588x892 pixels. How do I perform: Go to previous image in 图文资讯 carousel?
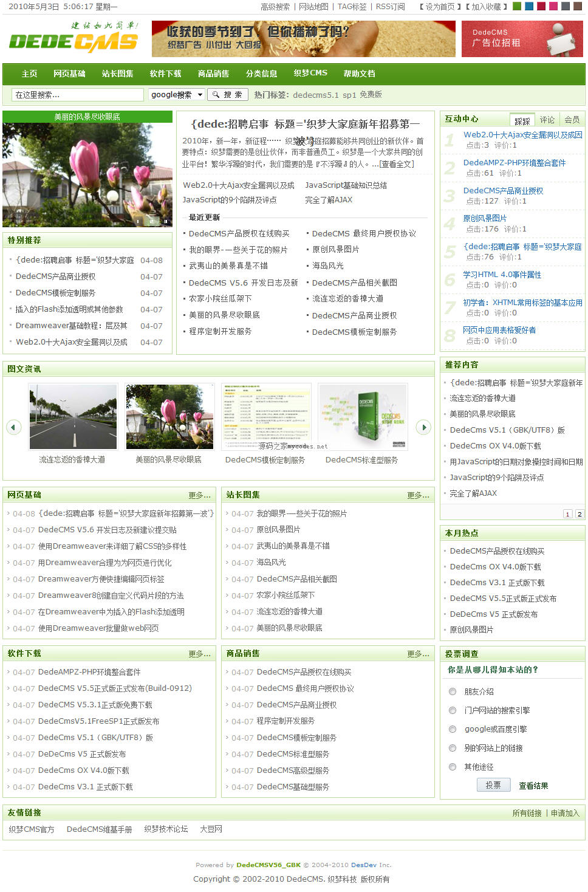point(13,427)
